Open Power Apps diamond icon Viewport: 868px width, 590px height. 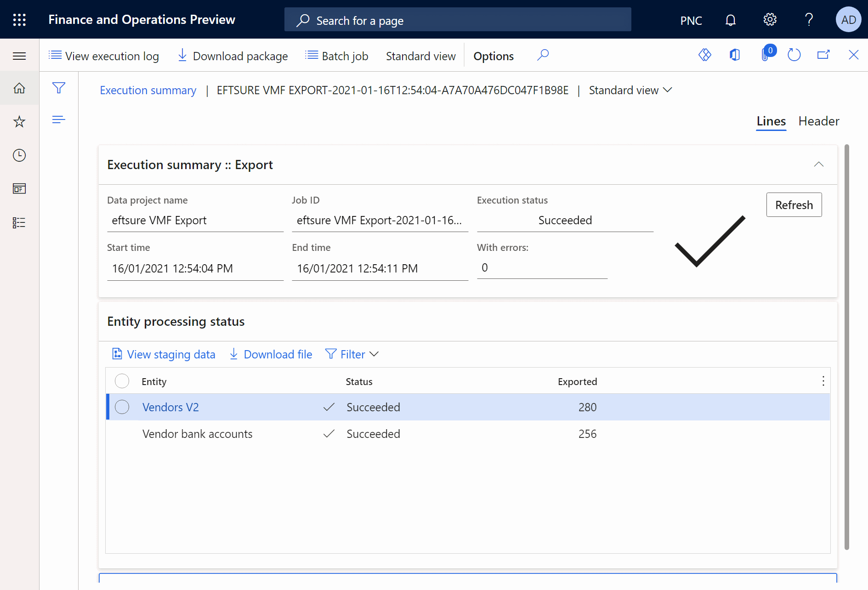(x=705, y=55)
